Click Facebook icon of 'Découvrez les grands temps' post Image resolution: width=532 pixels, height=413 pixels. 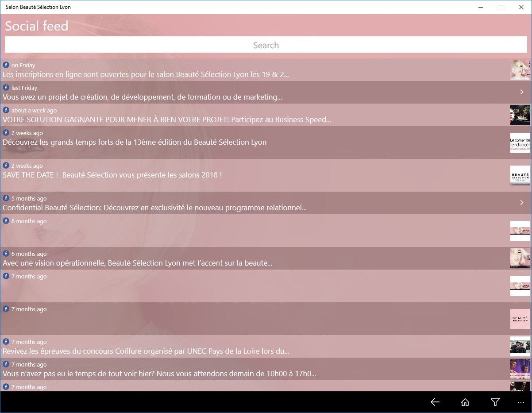click(6, 133)
